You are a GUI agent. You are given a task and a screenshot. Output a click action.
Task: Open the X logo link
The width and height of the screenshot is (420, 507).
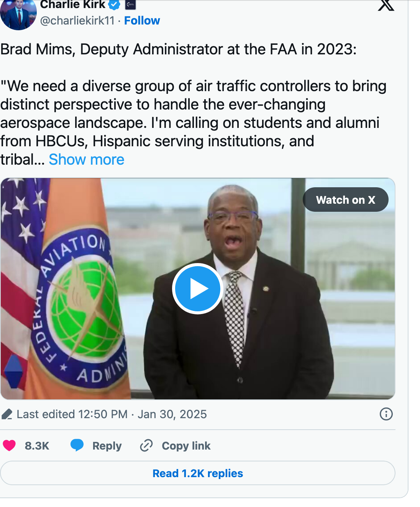pos(386,5)
